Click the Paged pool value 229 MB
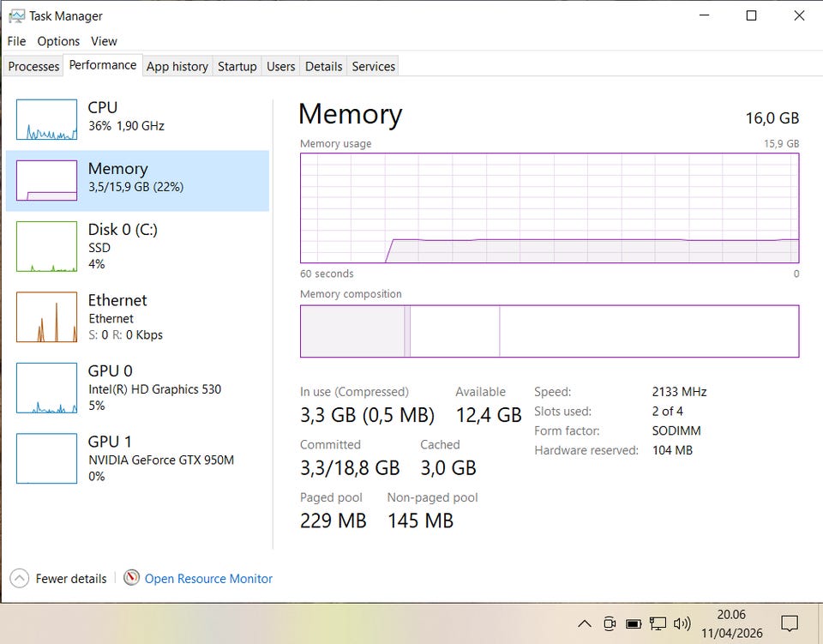This screenshot has width=823, height=644. tap(333, 521)
